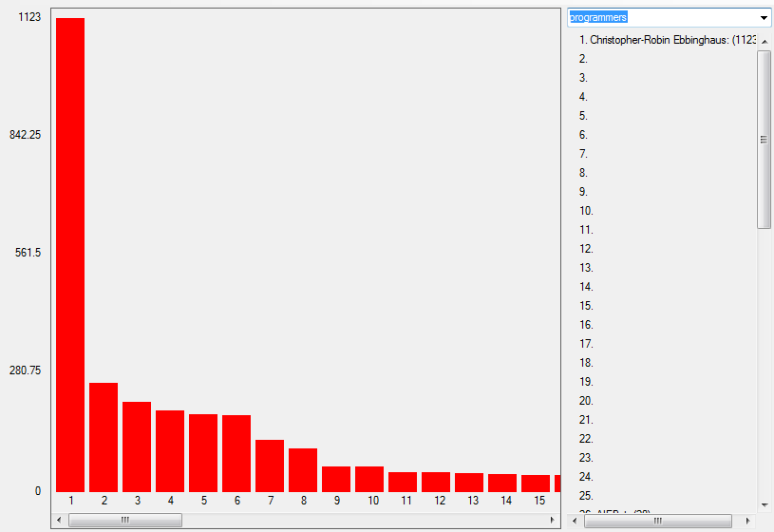Viewport: 774px width, 532px height.
Task: Click the 561.5 y-axis label
Action: (28, 253)
